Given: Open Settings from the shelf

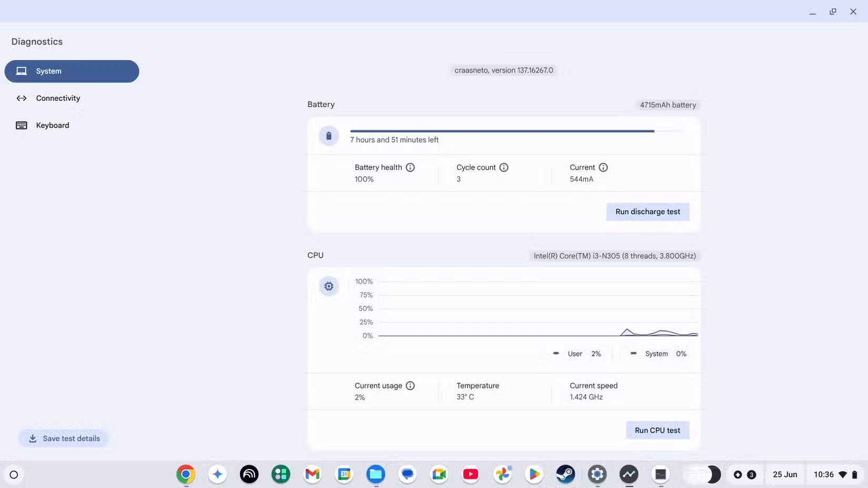Looking at the screenshot, I should tap(597, 474).
